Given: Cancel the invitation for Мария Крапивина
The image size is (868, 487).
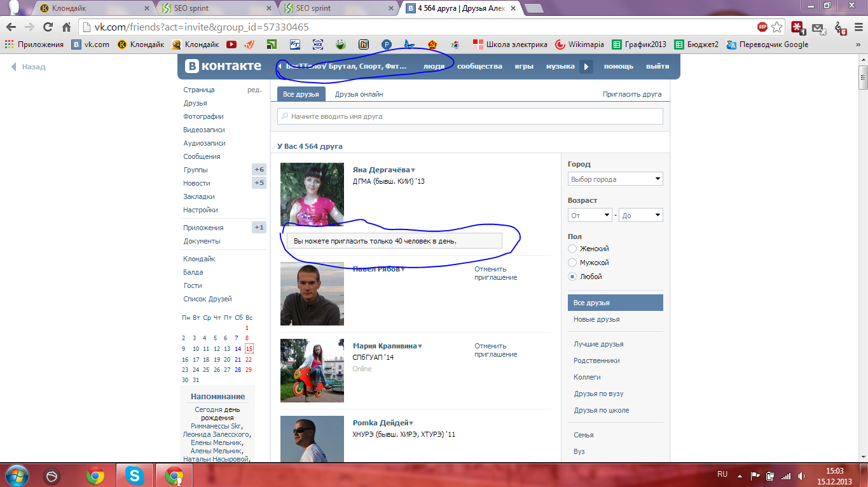Looking at the screenshot, I should [x=496, y=350].
